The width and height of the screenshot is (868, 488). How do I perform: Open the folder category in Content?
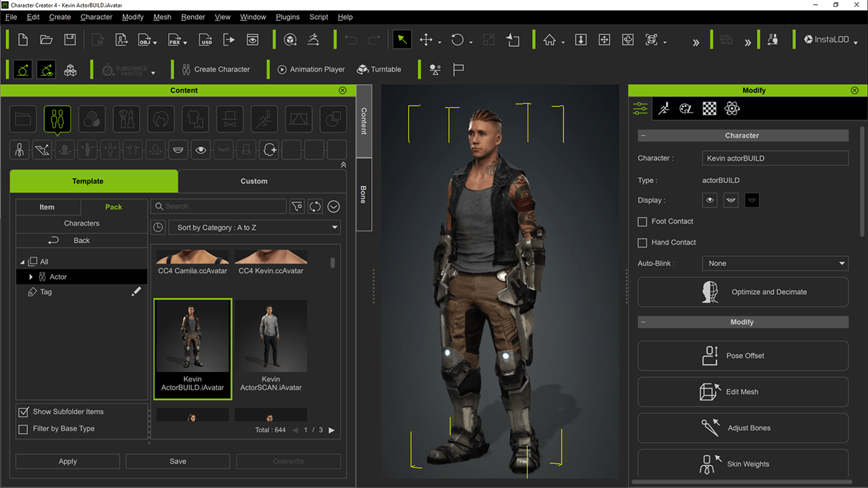pyautogui.click(x=23, y=119)
